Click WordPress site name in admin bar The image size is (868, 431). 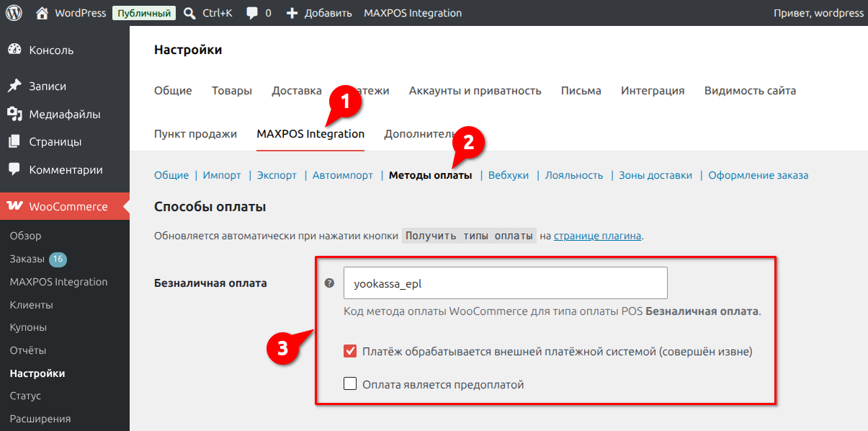[81, 13]
